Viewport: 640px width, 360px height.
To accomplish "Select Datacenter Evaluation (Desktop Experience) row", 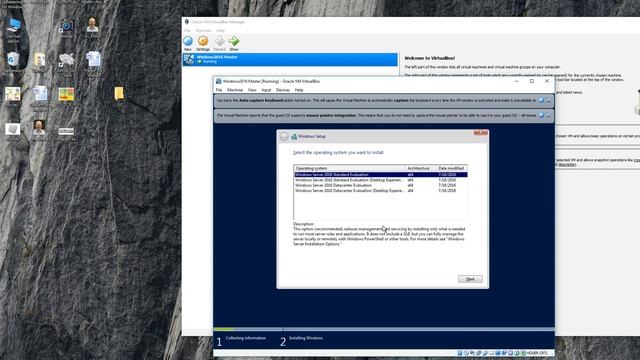I will (x=380, y=191).
